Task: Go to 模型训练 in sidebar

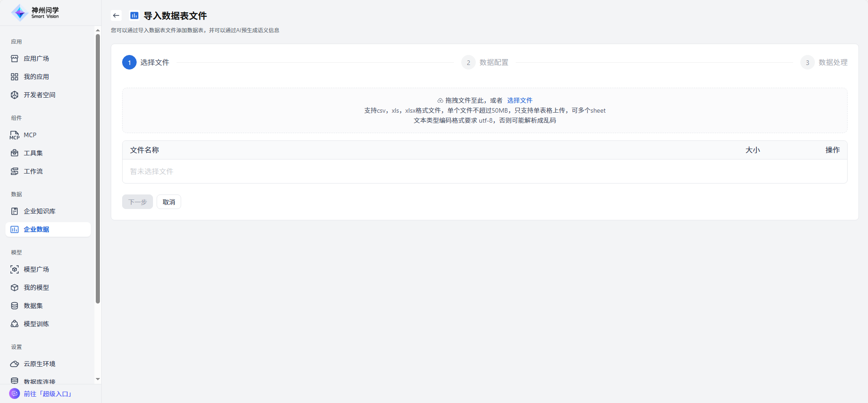Action: pyautogui.click(x=36, y=324)
